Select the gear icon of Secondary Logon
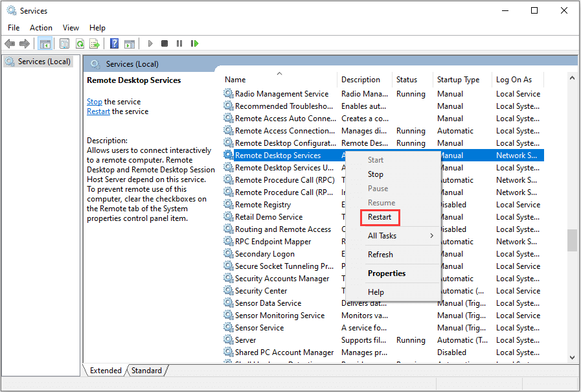This screenshot has width=581, height=392. (228, 253)
